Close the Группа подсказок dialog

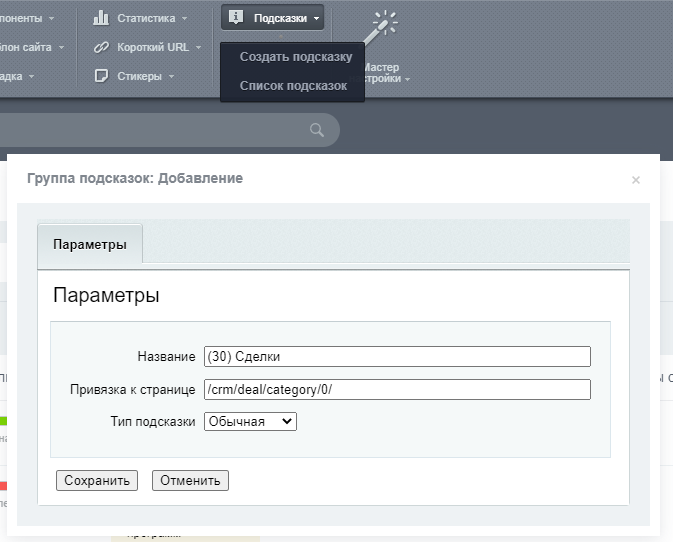636,180
